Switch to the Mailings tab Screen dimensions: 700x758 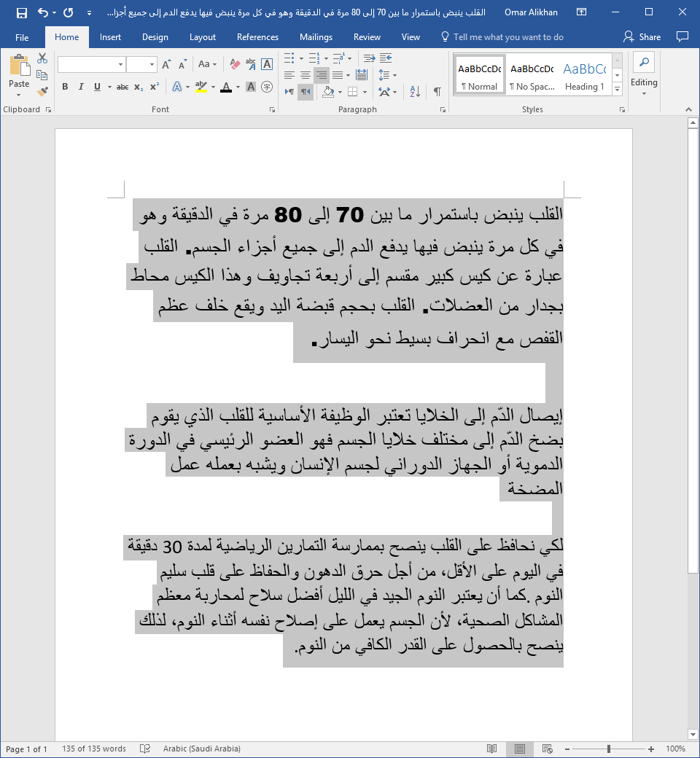click(316, 37)
